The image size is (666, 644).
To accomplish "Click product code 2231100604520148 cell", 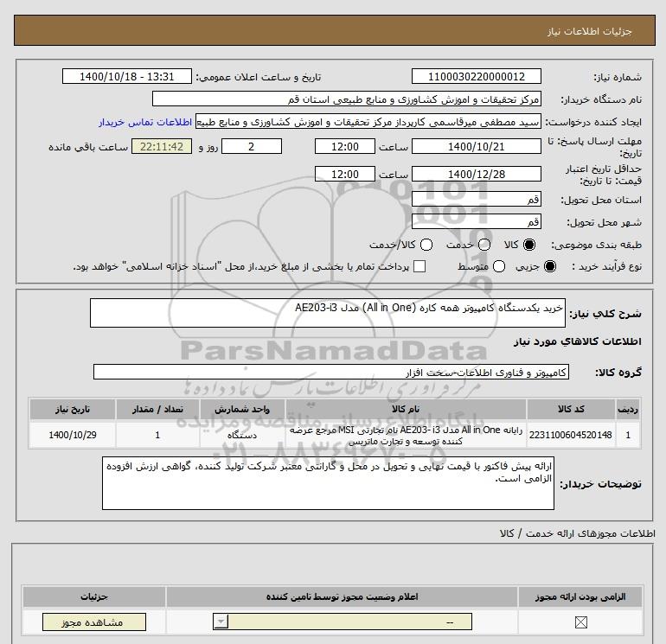I will pos(571,435).
